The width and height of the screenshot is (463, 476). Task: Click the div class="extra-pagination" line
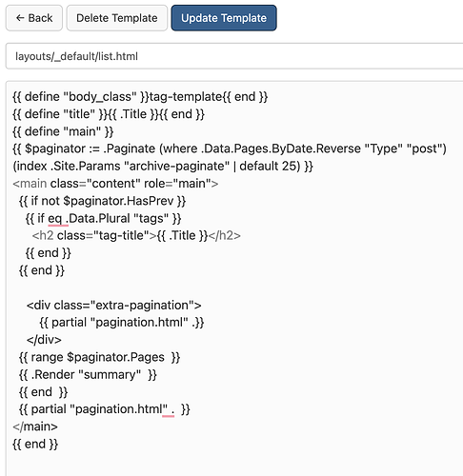coord(113,306)
